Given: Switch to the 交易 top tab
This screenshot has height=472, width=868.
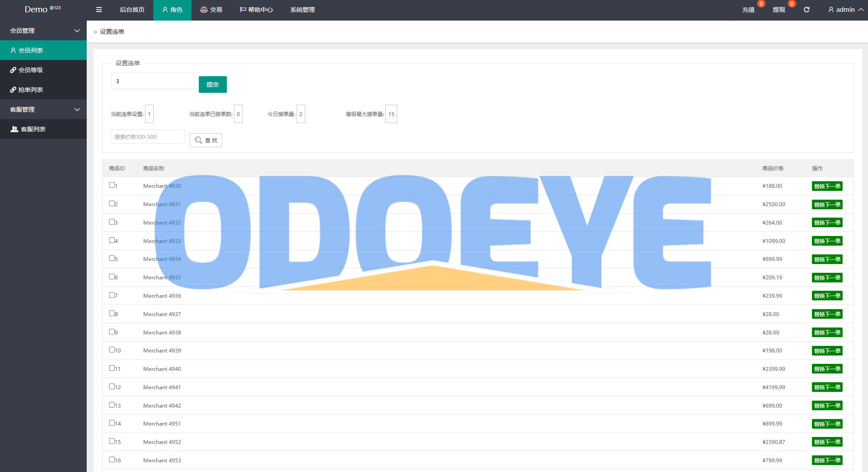Looking at the screenshot, I should coord(211,10).
